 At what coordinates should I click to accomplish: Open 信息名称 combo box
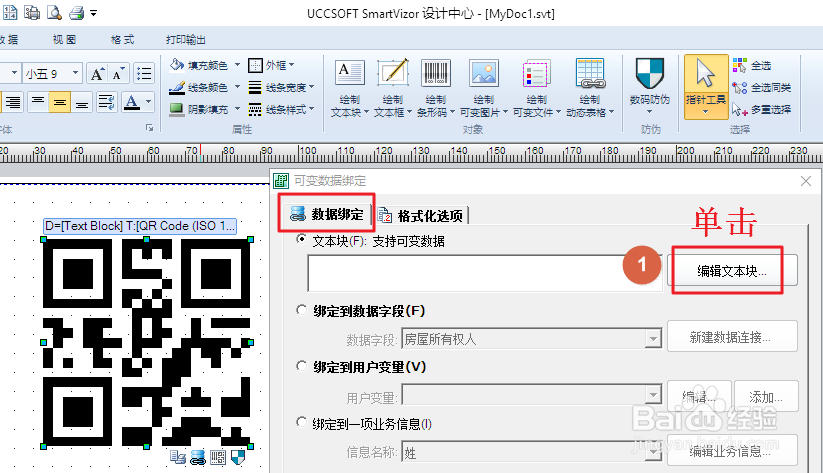pos(531,451)
